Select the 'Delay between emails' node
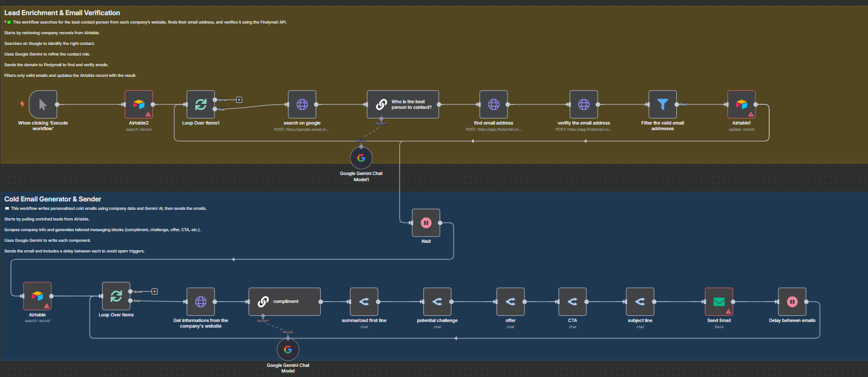The image size is (868, 377). pos(792,301)
